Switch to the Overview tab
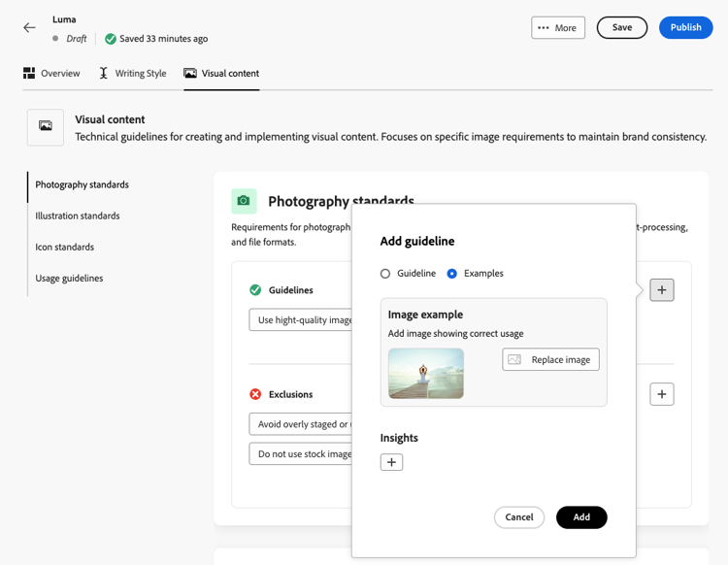This screenshot has height=565, width=728. tap(51, 74)
